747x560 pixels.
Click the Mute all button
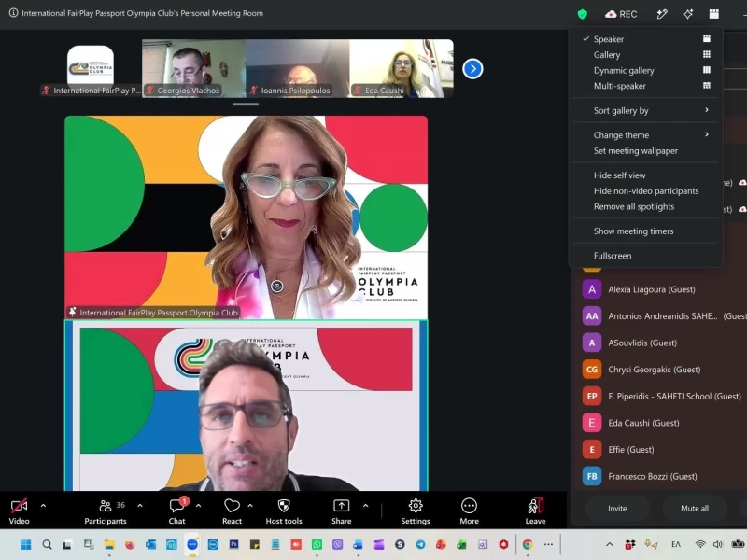[695, 509]
